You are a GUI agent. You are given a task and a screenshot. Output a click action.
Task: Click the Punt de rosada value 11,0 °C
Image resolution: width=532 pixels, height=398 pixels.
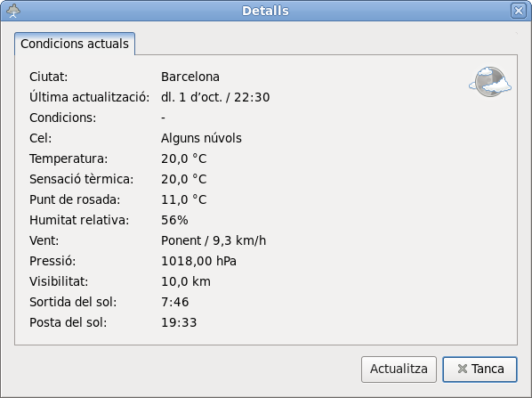coord(183,199)
